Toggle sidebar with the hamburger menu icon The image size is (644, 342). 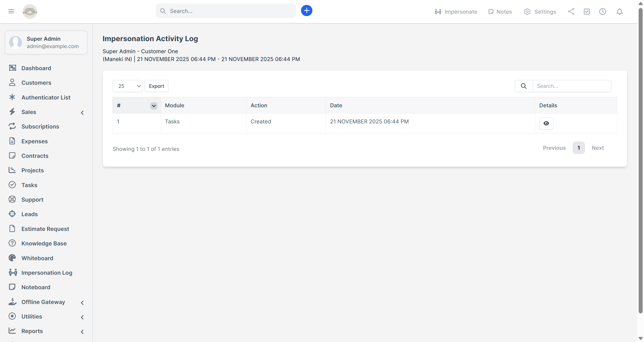(x=11, y=11)
